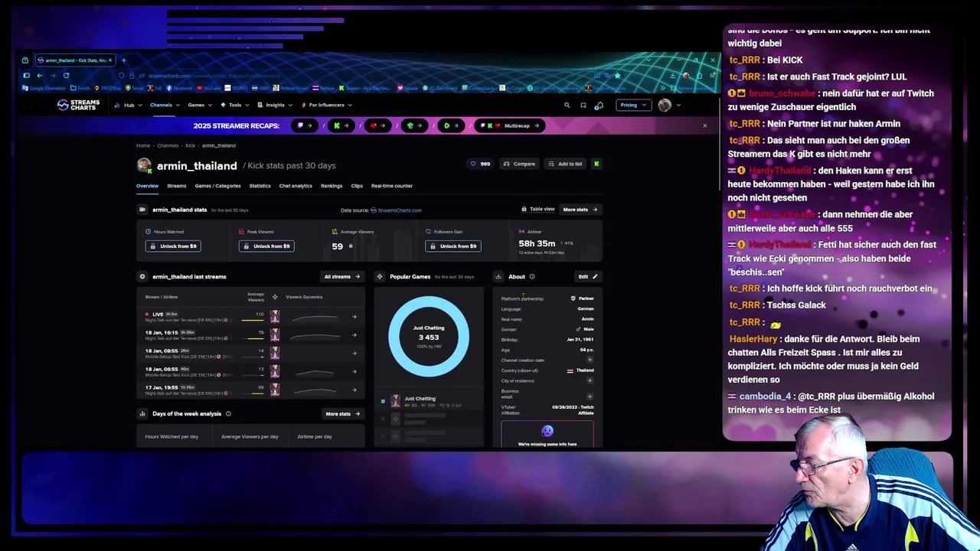This screenshot has height=551, width=980.
Task: Click the green Kick platform icon
Action: (596, 164)
